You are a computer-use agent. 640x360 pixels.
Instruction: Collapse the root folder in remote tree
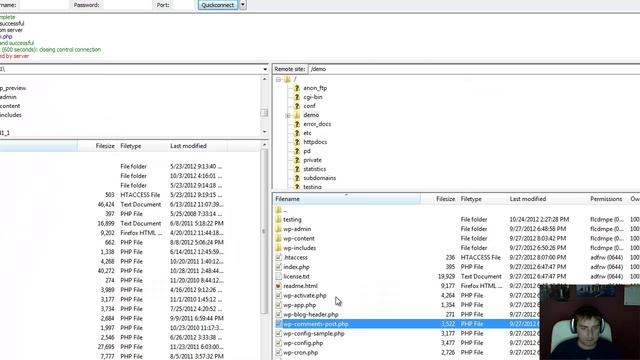click(x=278, y=79)
